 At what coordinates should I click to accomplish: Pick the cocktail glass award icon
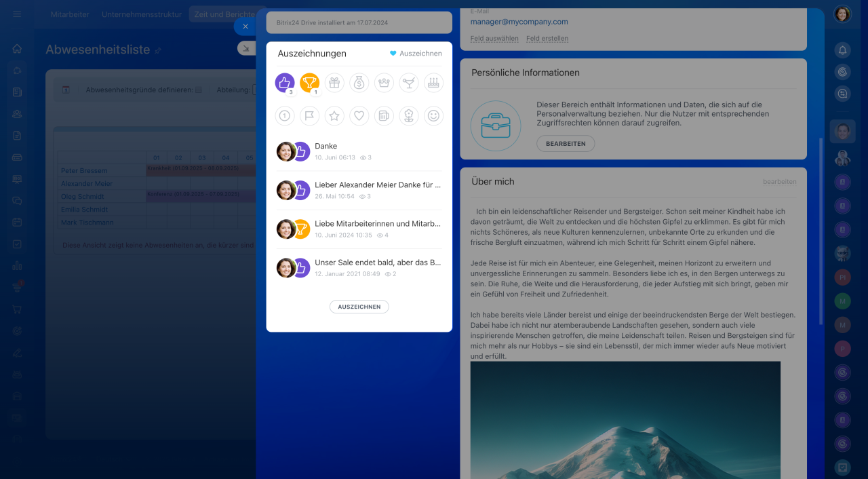pos(409,83)
